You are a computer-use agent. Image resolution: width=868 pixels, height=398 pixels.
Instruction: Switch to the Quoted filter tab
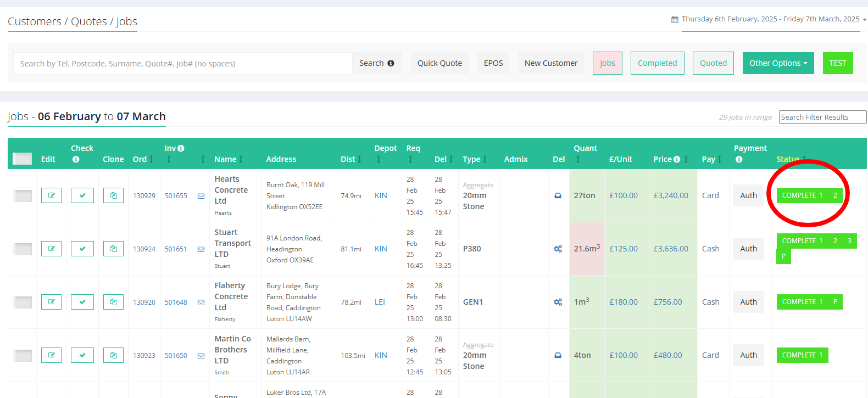[x=713, y=63]
